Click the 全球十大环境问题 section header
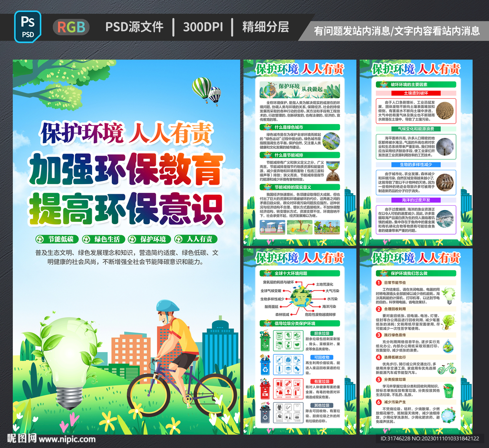Viewport: 489px width, 448px height. pos(300,273)
